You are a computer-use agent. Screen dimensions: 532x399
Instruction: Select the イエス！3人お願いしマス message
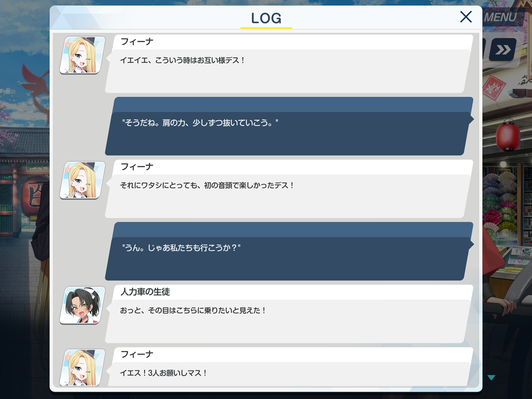coord(289,374)
